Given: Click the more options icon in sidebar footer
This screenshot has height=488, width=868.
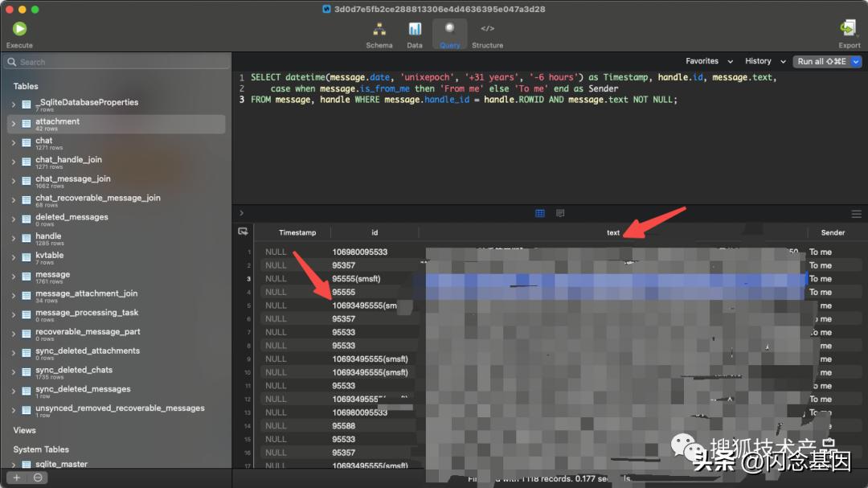Looking at the screenshot, I should click(x=38, y=478).
